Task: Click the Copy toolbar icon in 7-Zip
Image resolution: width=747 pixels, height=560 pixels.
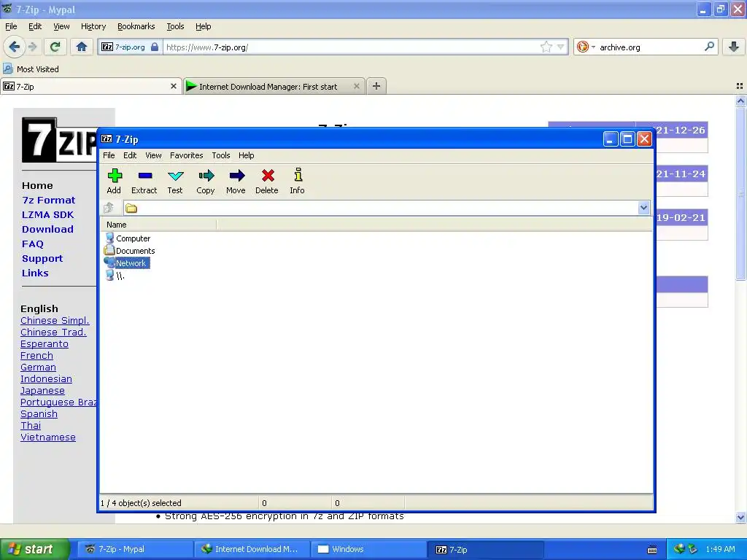Action: tap(205, 181)
